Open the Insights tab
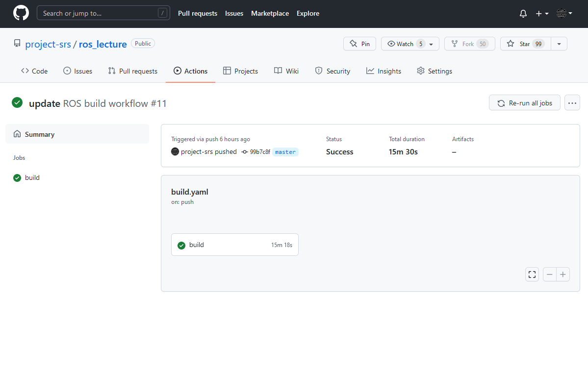Viewport: 588px width, 375px height. tap(383, 71)
